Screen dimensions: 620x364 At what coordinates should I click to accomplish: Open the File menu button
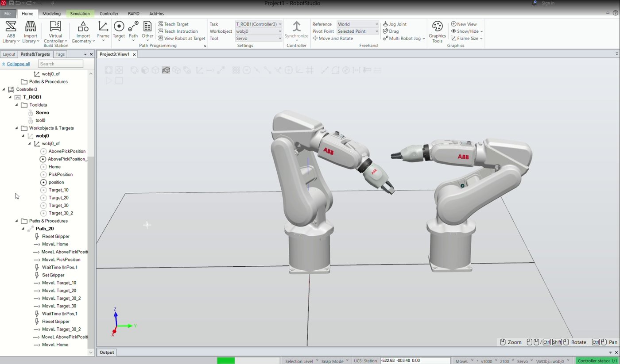pyautogui.click(x=8, y=14)
